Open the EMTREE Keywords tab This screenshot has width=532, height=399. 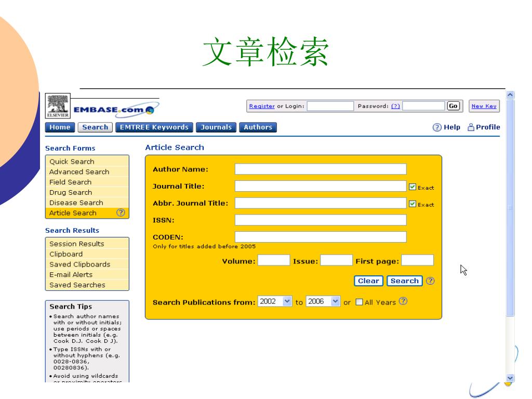(154, 127)
